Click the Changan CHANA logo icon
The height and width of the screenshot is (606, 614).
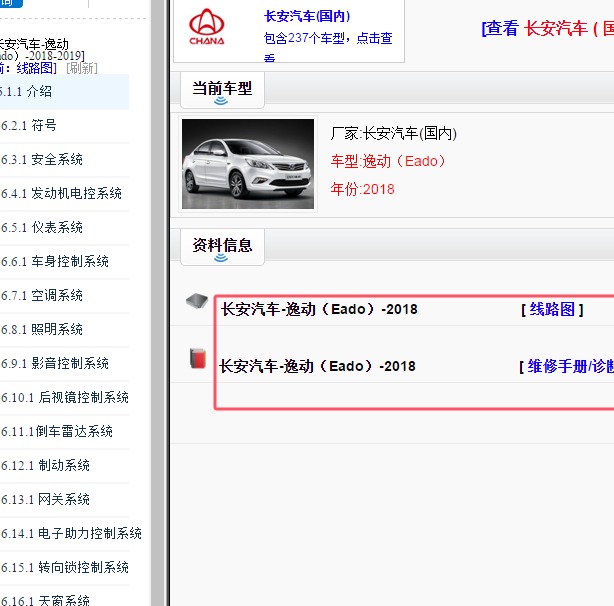[x=207, y=29]
